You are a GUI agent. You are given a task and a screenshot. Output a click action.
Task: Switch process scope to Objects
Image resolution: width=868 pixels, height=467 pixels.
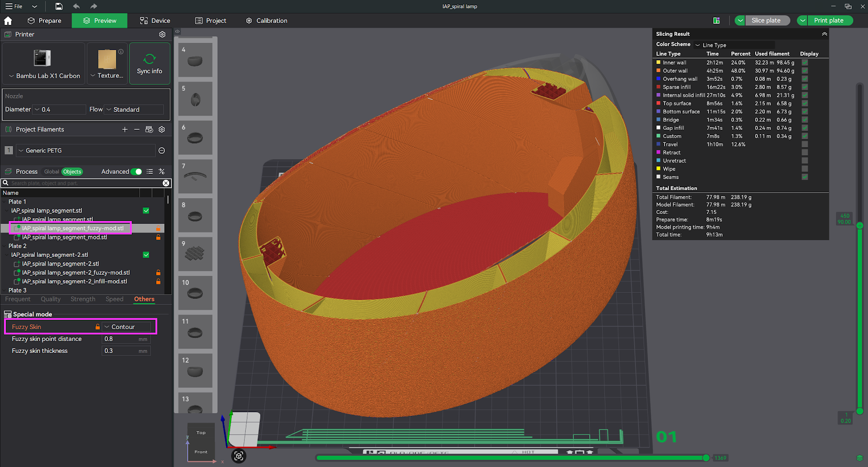point(72,172)
